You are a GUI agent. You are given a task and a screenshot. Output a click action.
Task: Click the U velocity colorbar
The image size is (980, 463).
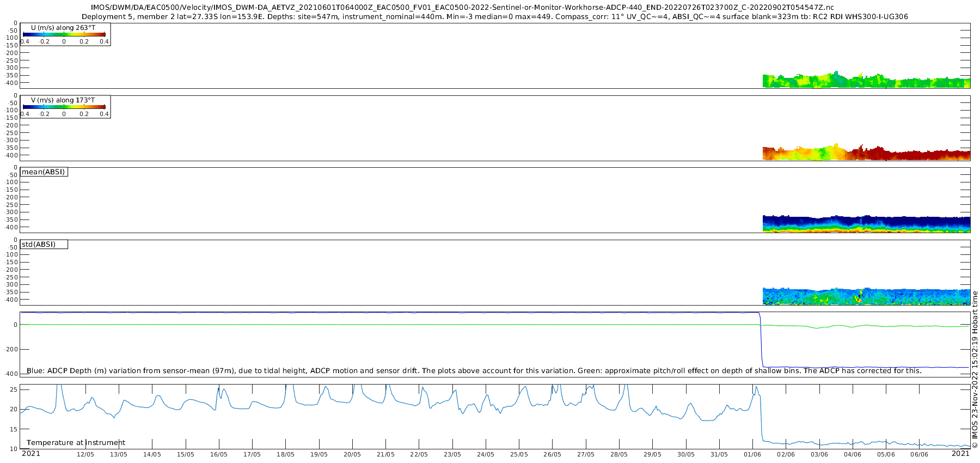coord(64,34)
